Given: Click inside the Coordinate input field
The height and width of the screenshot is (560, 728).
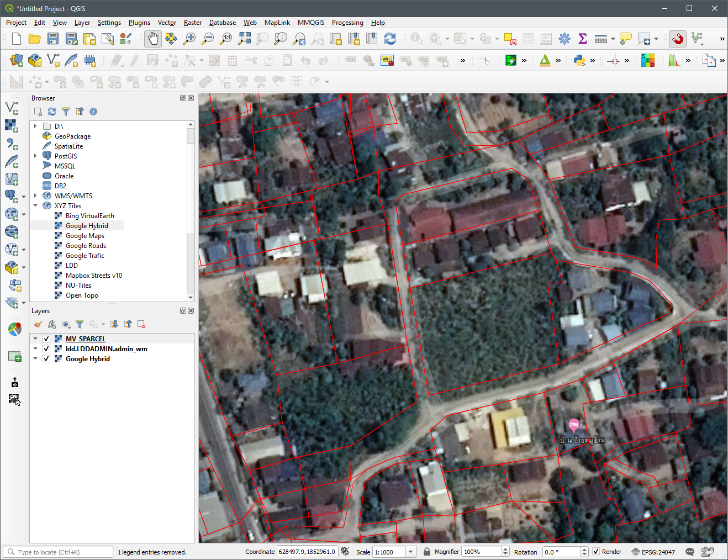Looking at the screenshot, I should 307,551.
